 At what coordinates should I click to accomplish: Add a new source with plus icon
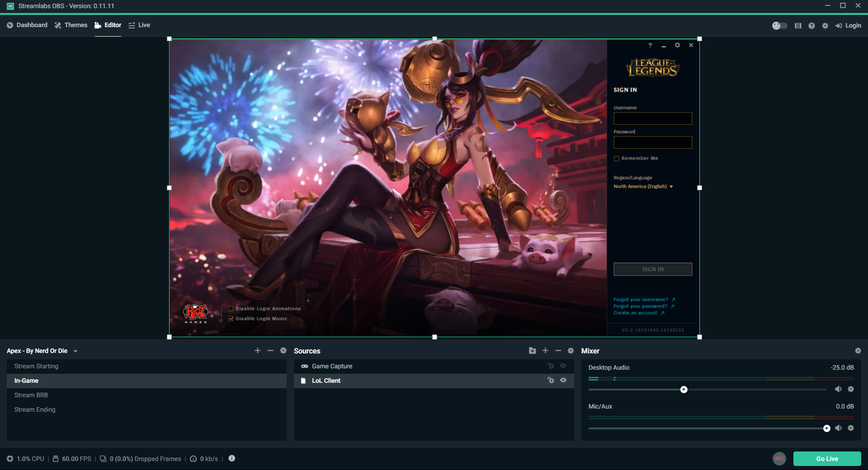point(545,351)
